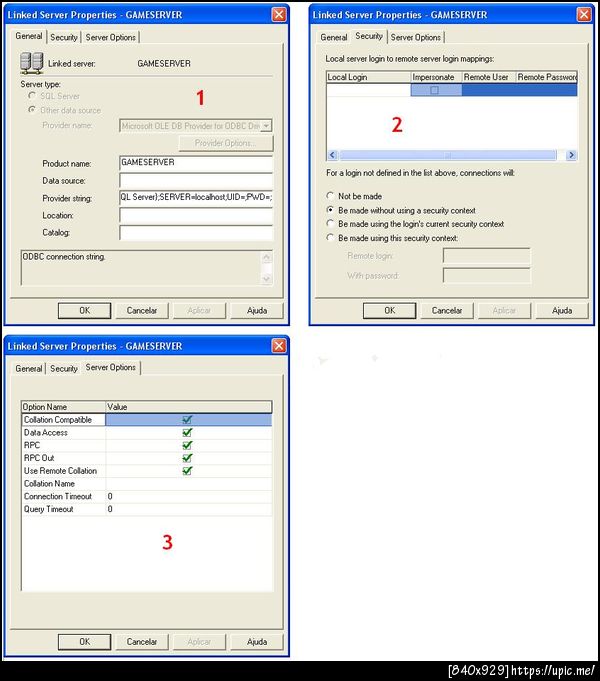Select Not be made radio option
600x681 pixels.
330,196
